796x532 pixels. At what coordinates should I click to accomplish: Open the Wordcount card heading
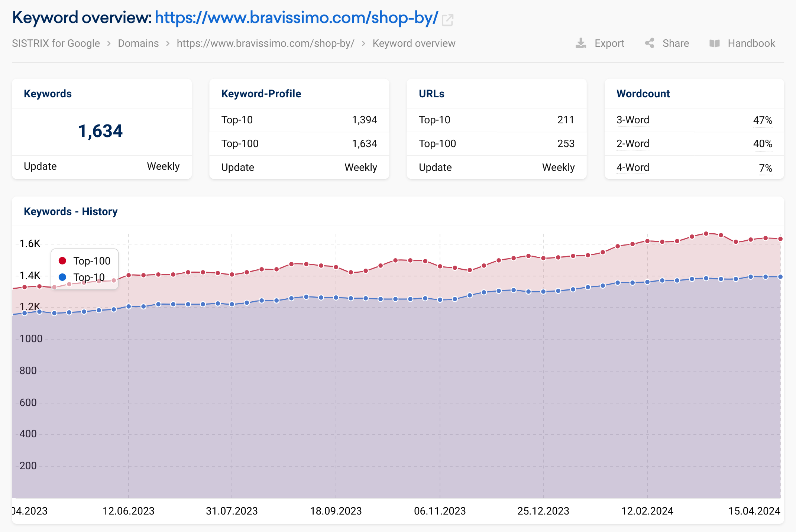(x=643, y=94)
